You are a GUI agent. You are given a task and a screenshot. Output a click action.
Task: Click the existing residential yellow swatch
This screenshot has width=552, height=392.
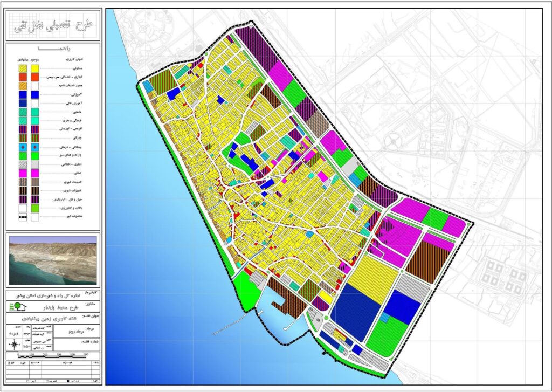pyautogui.click(x=35, y=68)
